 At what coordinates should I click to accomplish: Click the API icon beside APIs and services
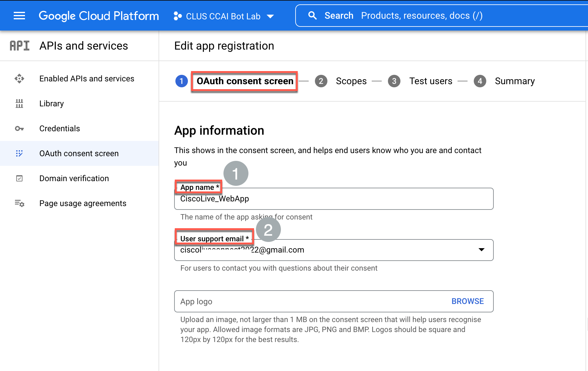(x=20, y=46)
